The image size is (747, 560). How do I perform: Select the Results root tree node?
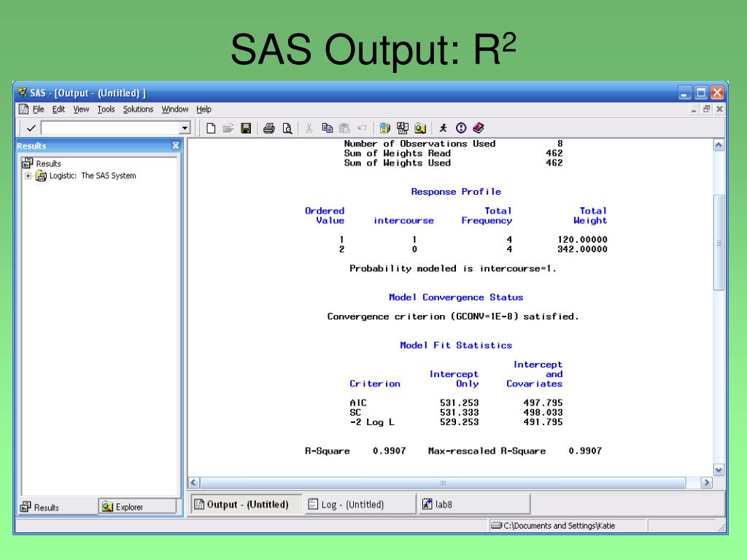[48, 163]
